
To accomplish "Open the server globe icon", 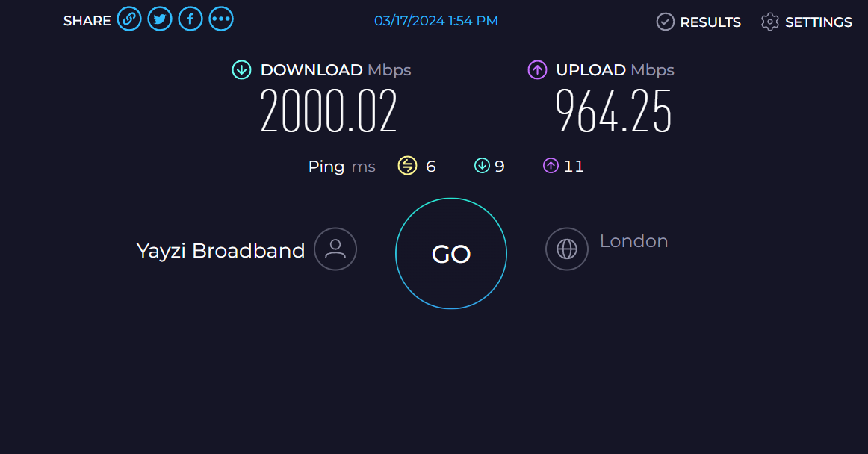I will [567, 249].
